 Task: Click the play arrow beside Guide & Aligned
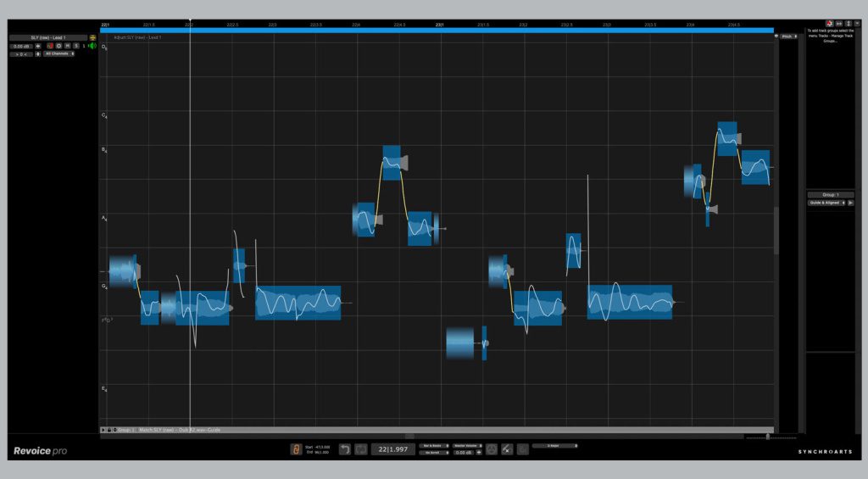[x=851, y=203]
